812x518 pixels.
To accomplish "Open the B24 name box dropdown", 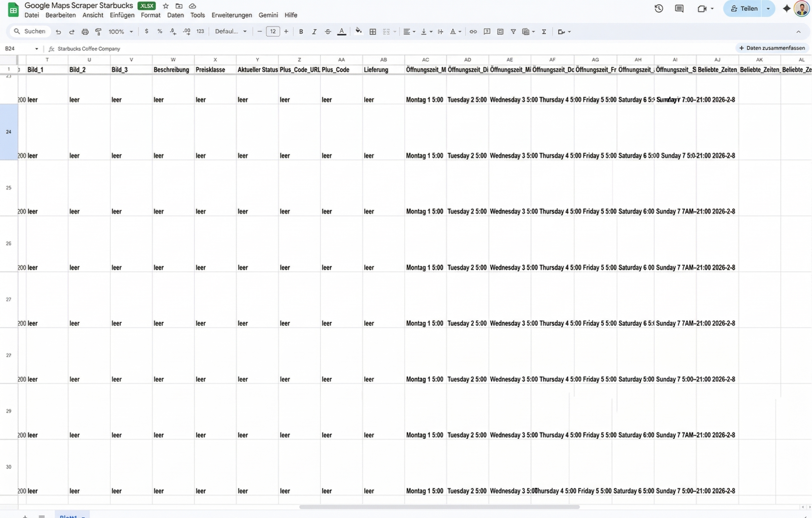I will pos(37,49).
